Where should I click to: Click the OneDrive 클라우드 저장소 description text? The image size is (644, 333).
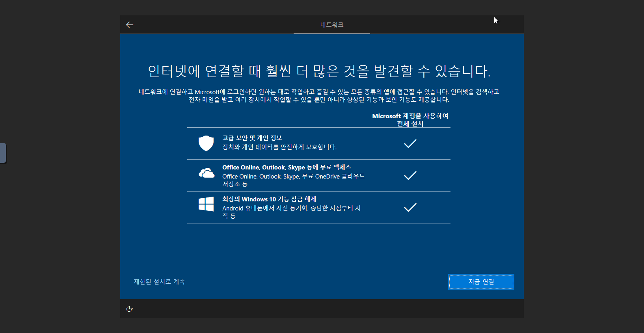pos(294,180)
